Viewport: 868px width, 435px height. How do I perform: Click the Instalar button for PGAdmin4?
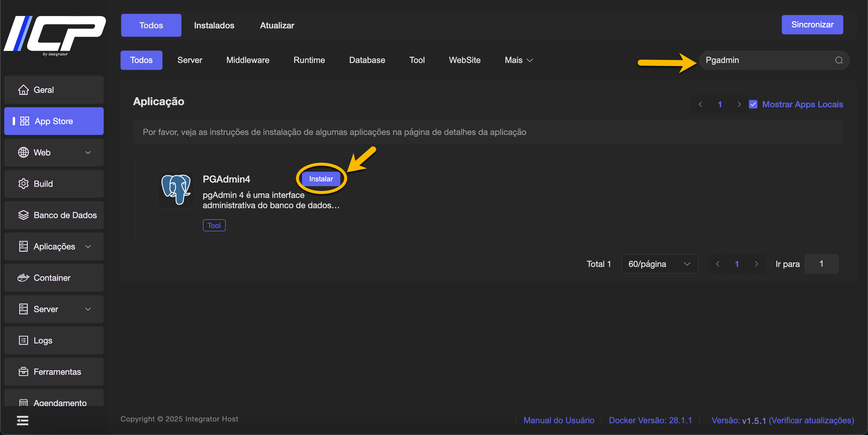[x=321, y=179]
